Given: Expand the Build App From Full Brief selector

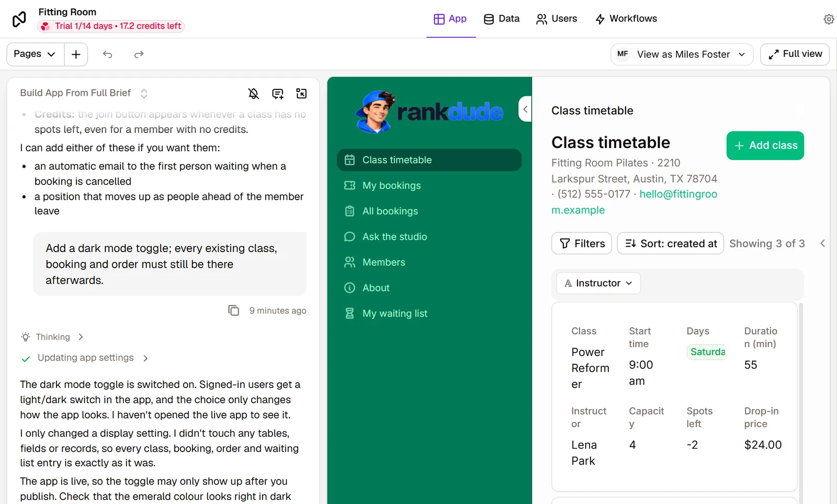Looking at the screenshot, I should tap(84, 93).
